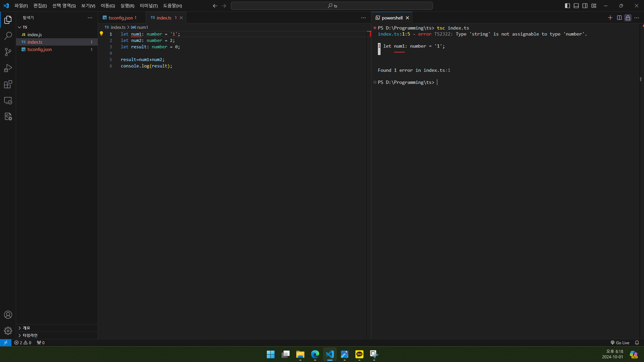This screenshot has width=644, height=362.
Task: Open the 이동(G) menu
Action: 108,6
